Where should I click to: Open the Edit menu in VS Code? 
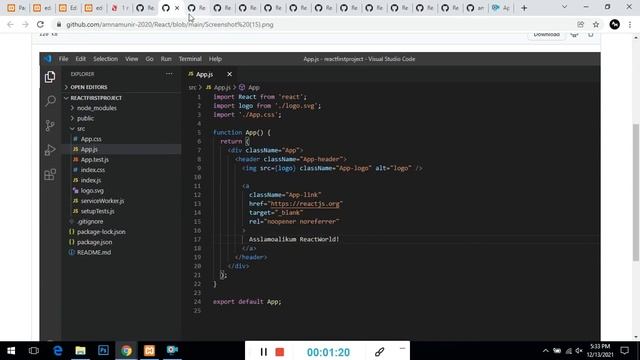[80, 59]
